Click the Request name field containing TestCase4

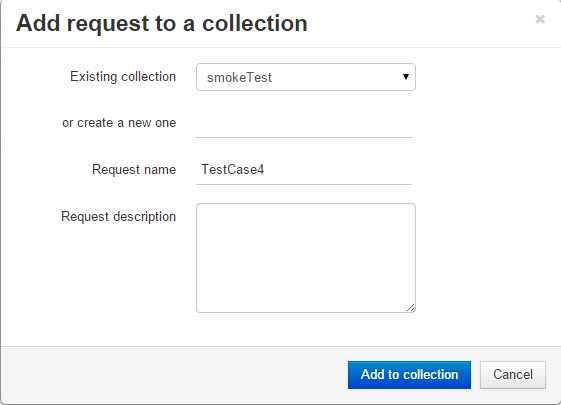(x=304, y=170)
